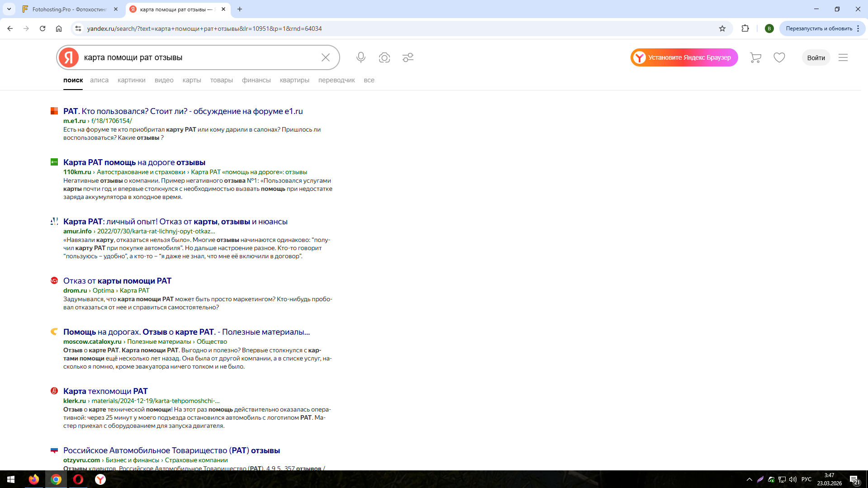The height and width of the screenshot is (488, 868).
Task: Close the карта помощи рат отзывы tab
Action: click(223, 9)
